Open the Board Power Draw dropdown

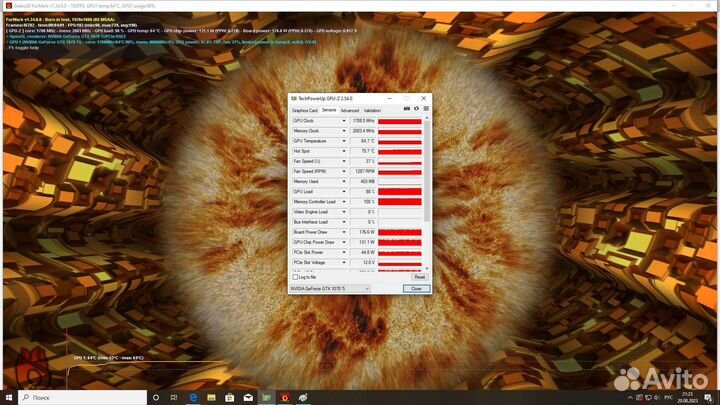(x=343, y=232)
